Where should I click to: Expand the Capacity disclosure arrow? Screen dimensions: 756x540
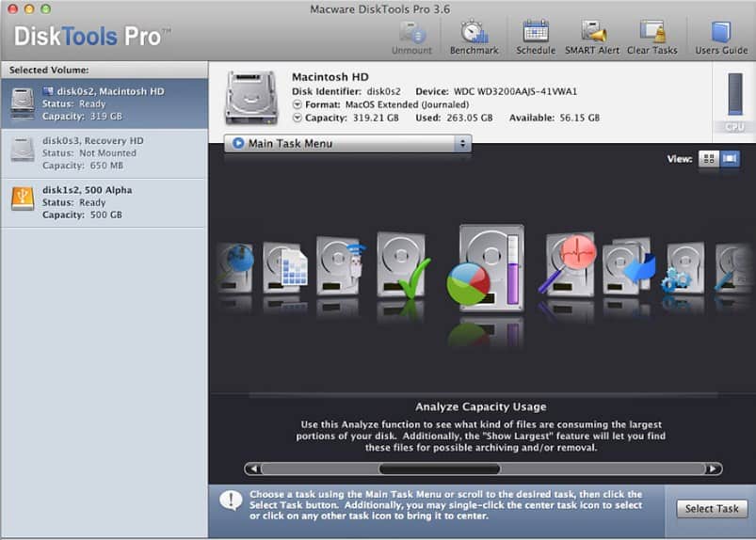(297, 118)
